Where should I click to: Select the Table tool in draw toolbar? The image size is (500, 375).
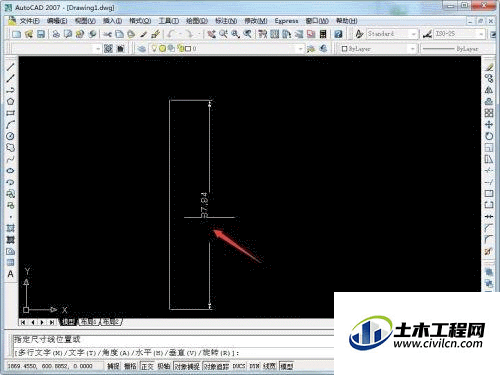[x=10, y=263]
